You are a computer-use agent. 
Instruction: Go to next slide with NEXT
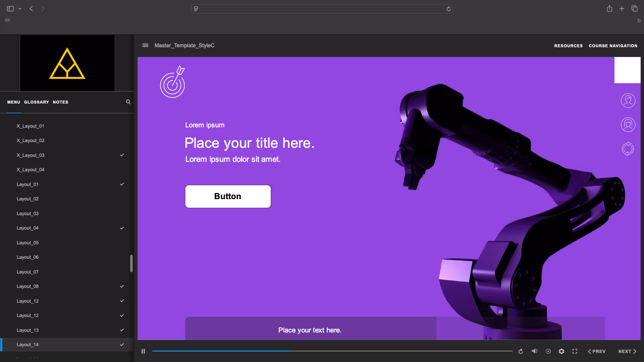[627, 351]
